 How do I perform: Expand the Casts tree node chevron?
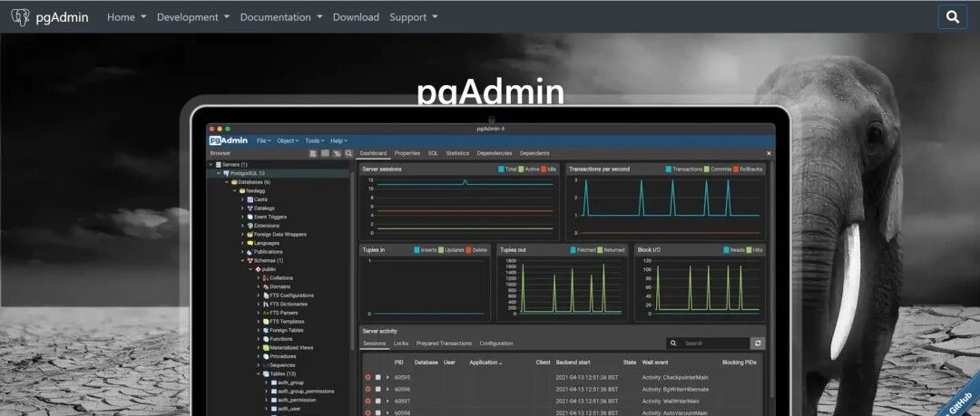242,199
